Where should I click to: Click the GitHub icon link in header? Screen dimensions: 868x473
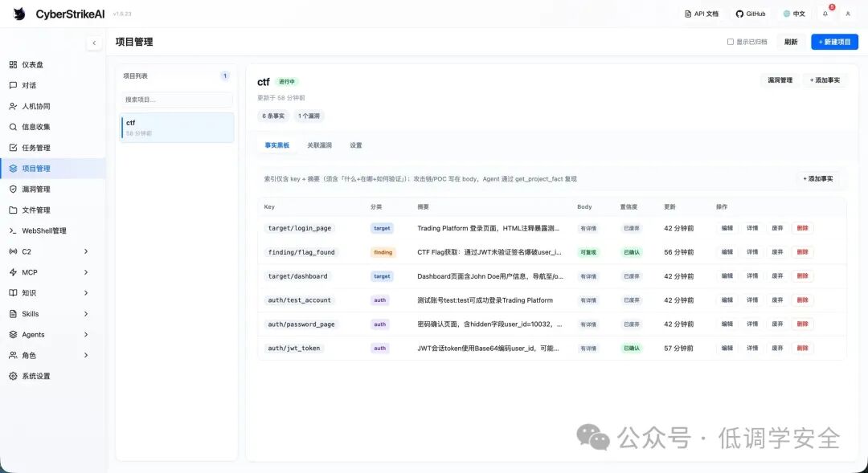click(739, 14)
